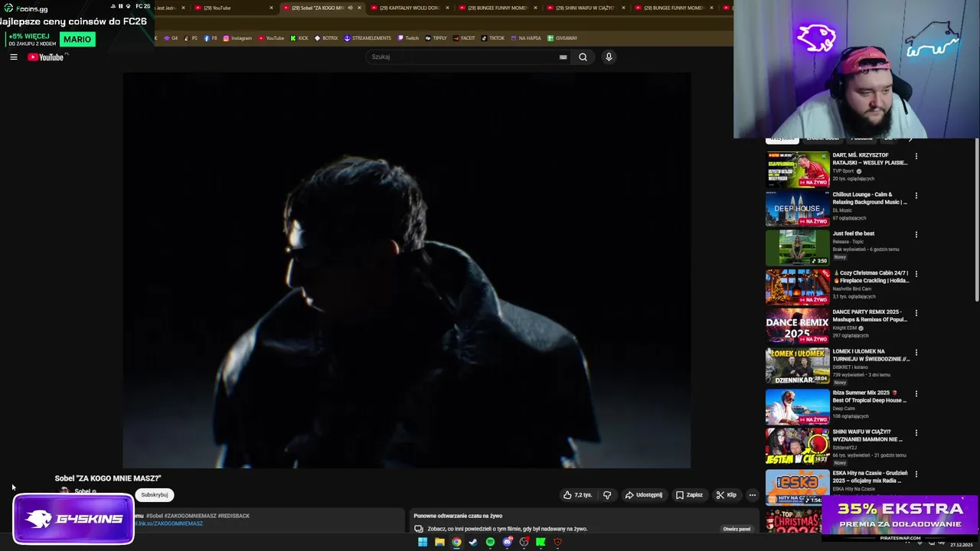Open the NA HAPSA bookmark
This screenshot has width=980, height=551.
coord(525,37)
